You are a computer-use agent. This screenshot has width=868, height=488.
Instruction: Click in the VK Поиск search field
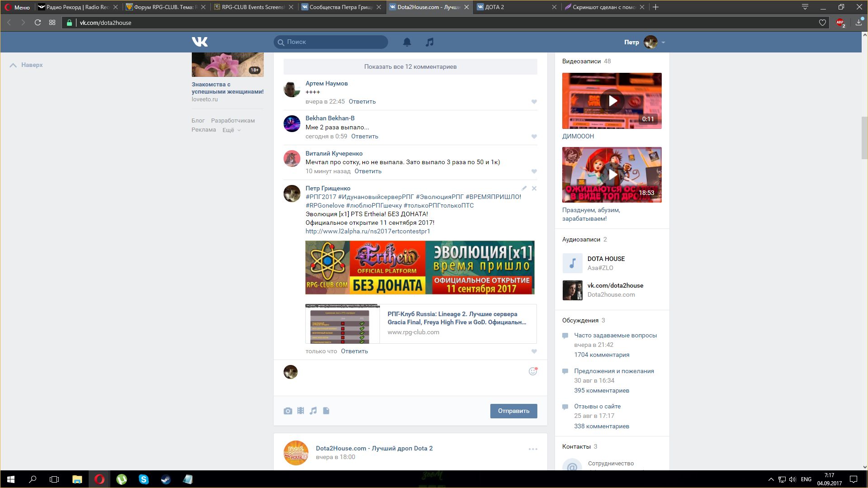(x=331, y=42)
